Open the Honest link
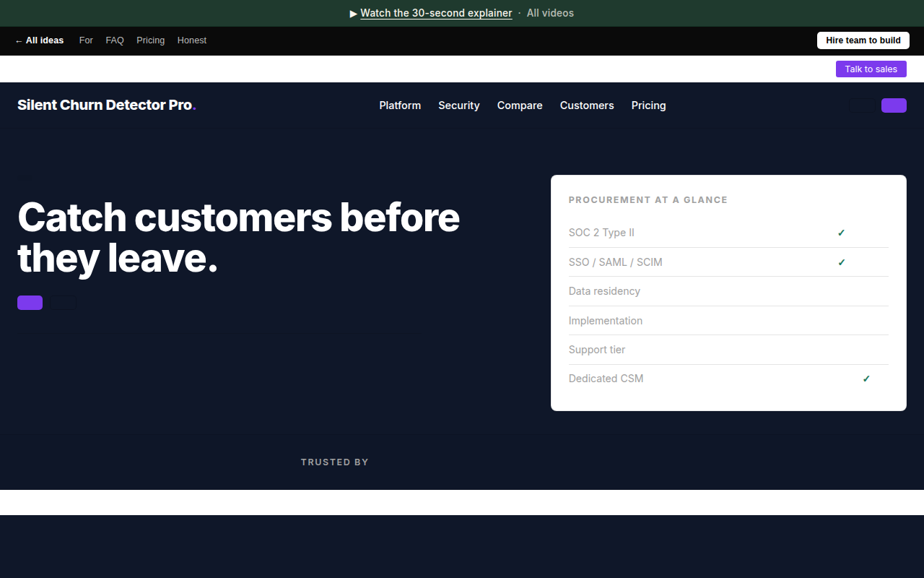 point(192,40)
